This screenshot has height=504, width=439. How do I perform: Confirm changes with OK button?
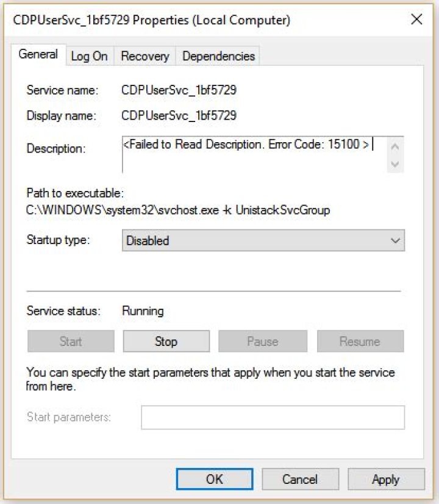(213, 479)
